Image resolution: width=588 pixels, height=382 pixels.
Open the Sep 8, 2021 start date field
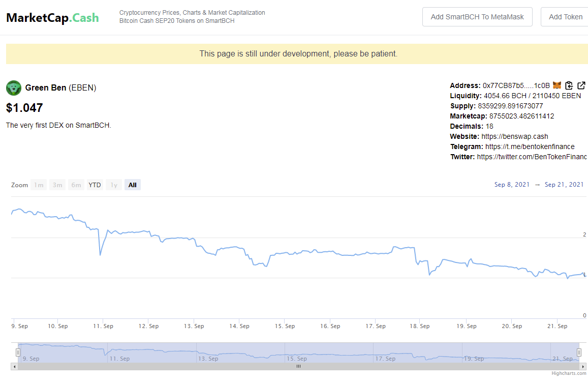click(512, 185)
